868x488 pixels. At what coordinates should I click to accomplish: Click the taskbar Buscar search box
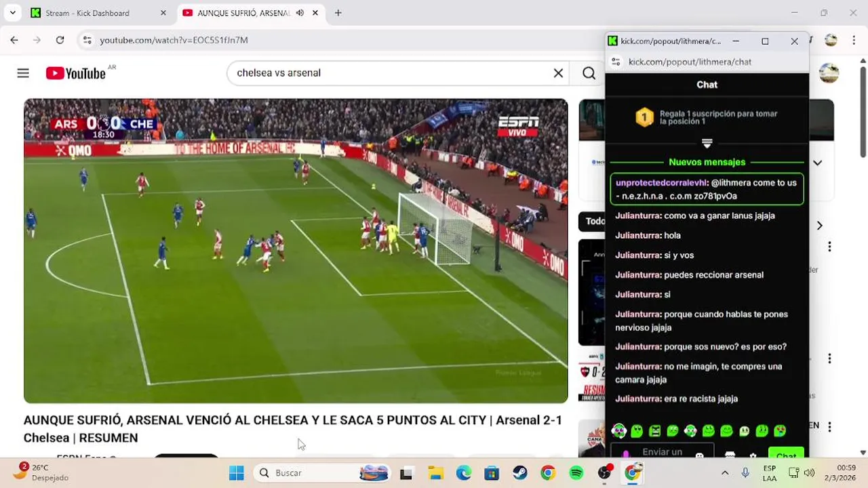(x=323, y=472)
